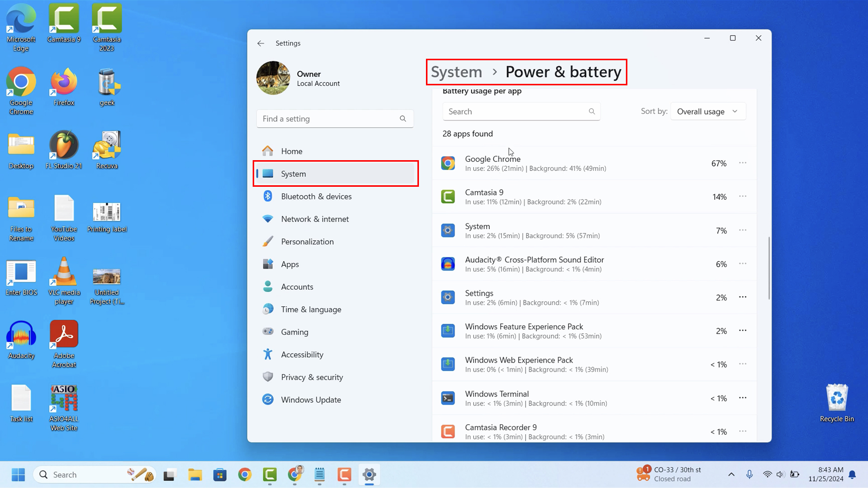Click the back arrow in Settings

pyautogui.click(x=261, y=43)
